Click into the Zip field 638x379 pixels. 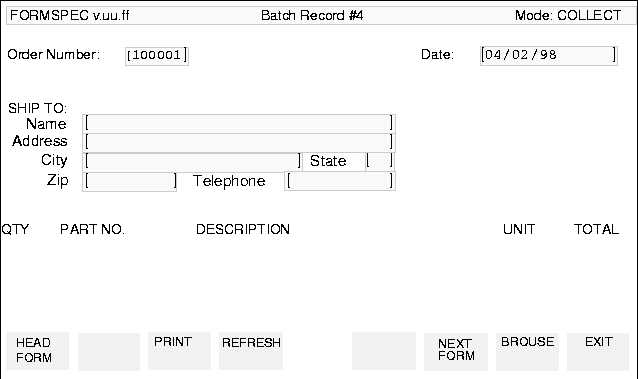click(x=130, y=182)
